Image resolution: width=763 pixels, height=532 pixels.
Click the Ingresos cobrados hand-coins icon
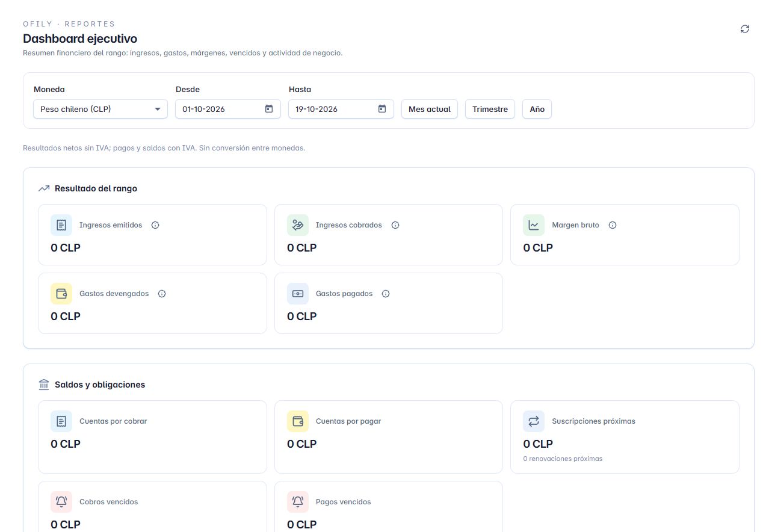point(298,225)
